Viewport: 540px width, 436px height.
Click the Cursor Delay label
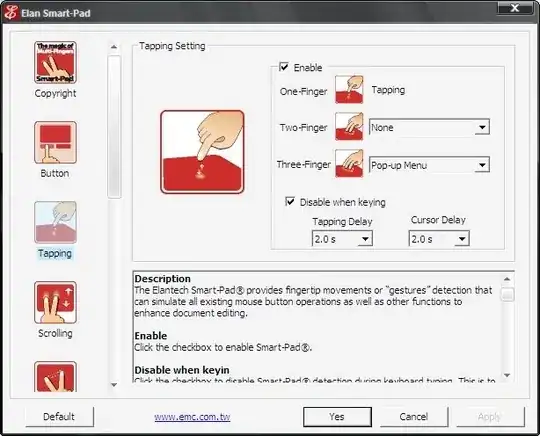click(x=438, y=220)
